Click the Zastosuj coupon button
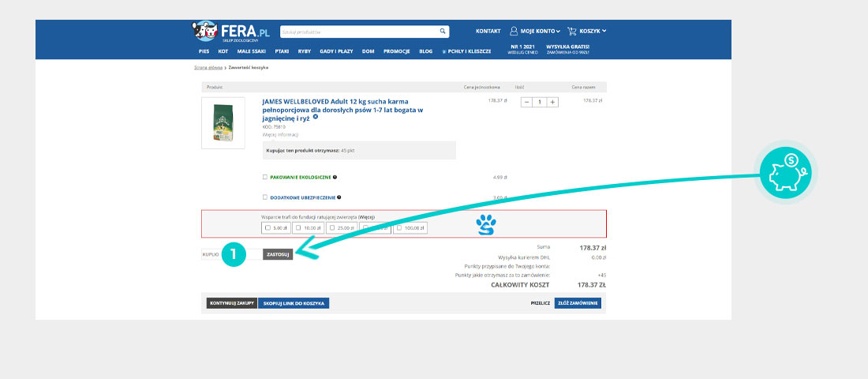Viewport: 868px width, 379px height. [x=278, y=254]
